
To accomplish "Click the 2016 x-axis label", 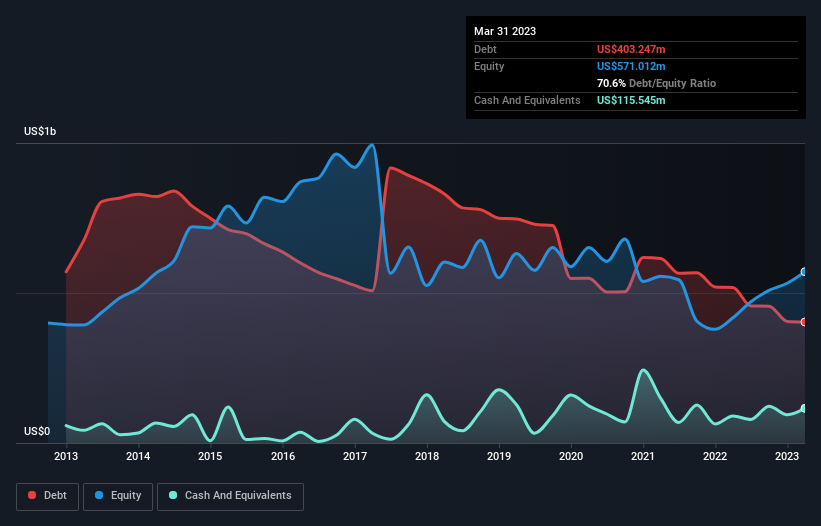I will point(283,456).
